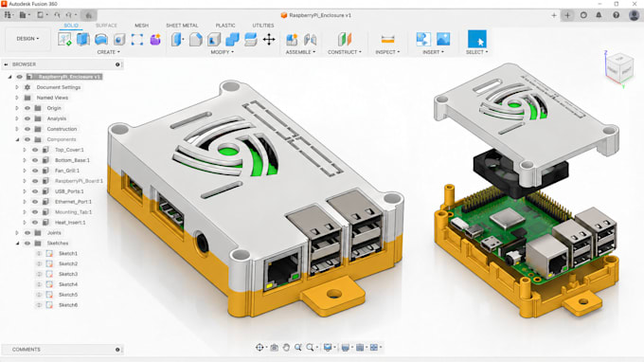Click the Look At camera icon
Screen dimensions: 644x362
(x=275, y=348)
